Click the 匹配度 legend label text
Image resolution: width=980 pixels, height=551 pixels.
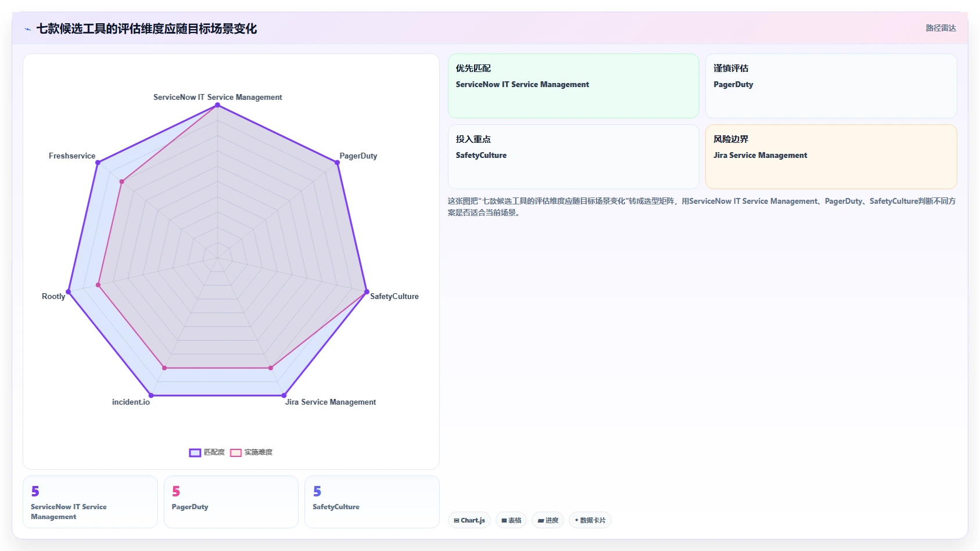click(214, 452)
